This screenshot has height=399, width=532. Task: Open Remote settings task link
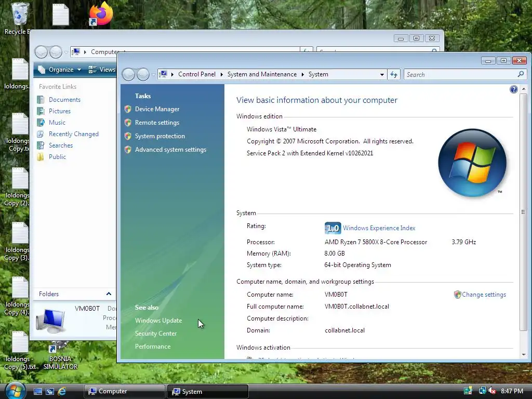[157, 123]
